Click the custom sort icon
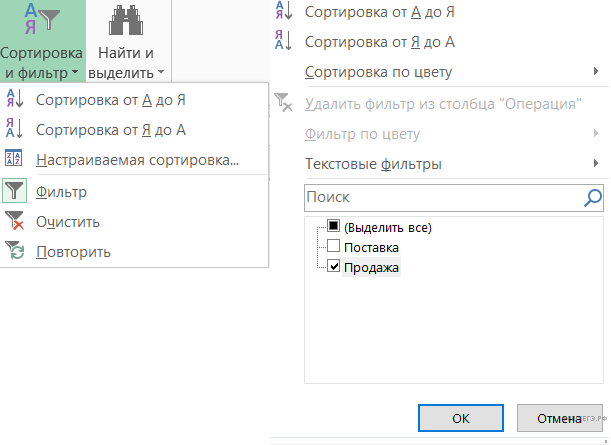The image size is (611, 445). [15, 160]
